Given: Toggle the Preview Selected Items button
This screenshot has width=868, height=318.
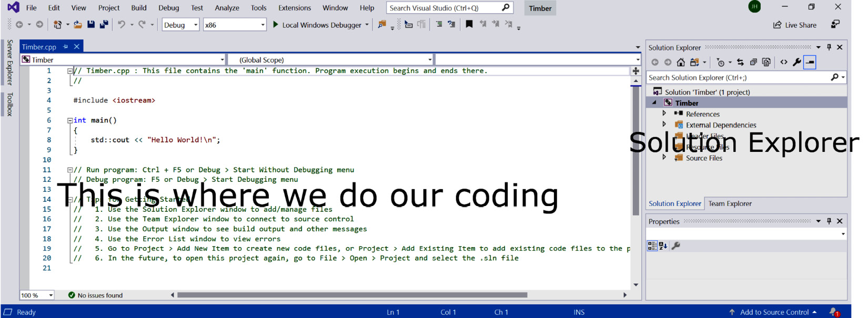Looking at the screenshot, I should click(810, 63).
